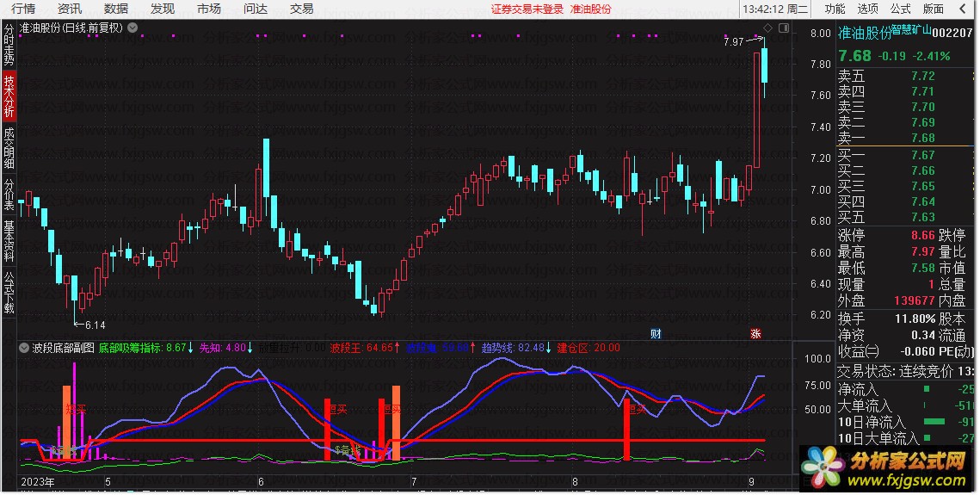The image size is (980, 495).
Task: Click the 10日大单流入 row
Action: tap(906, 438)
